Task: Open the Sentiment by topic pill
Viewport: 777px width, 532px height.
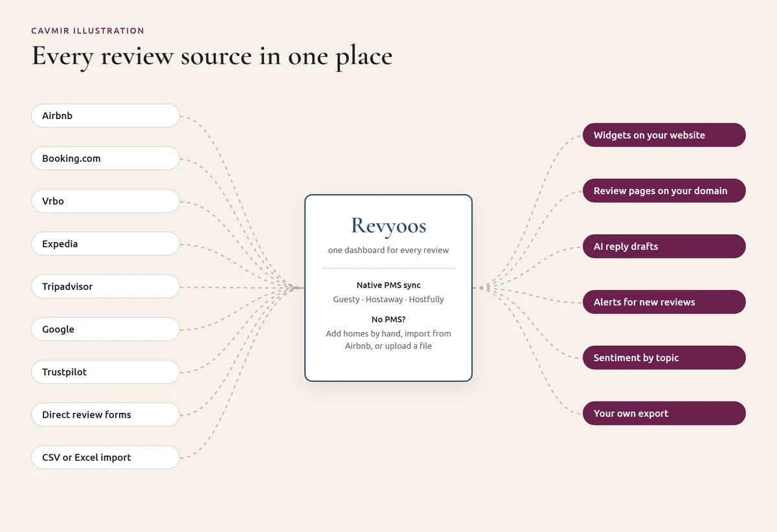Action: pos(664,358)
